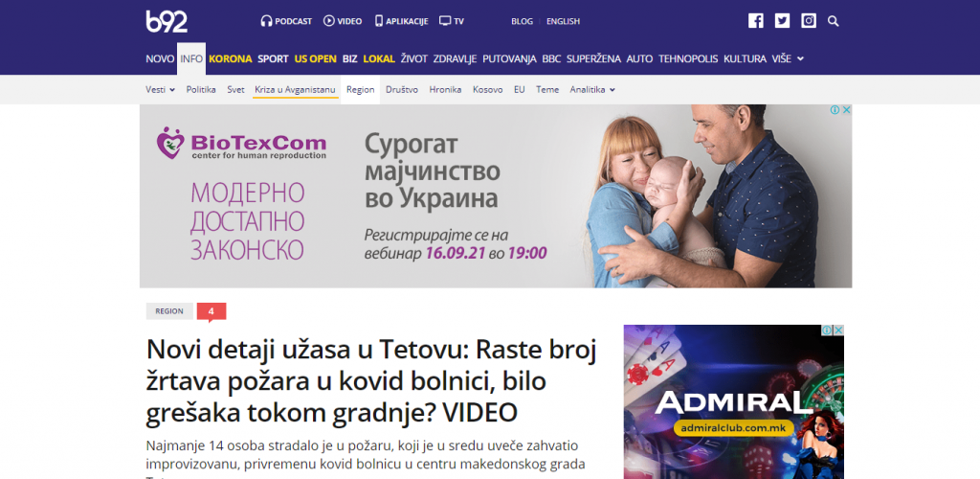The image size is (980, 479).
Task: Open the Teme subsection
Action: click(x=547, y=89)
